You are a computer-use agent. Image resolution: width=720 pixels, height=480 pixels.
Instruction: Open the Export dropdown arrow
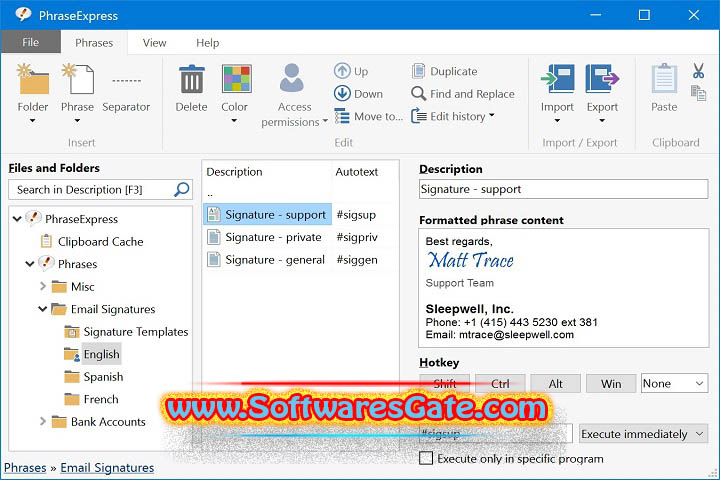[x=602, y=121]
